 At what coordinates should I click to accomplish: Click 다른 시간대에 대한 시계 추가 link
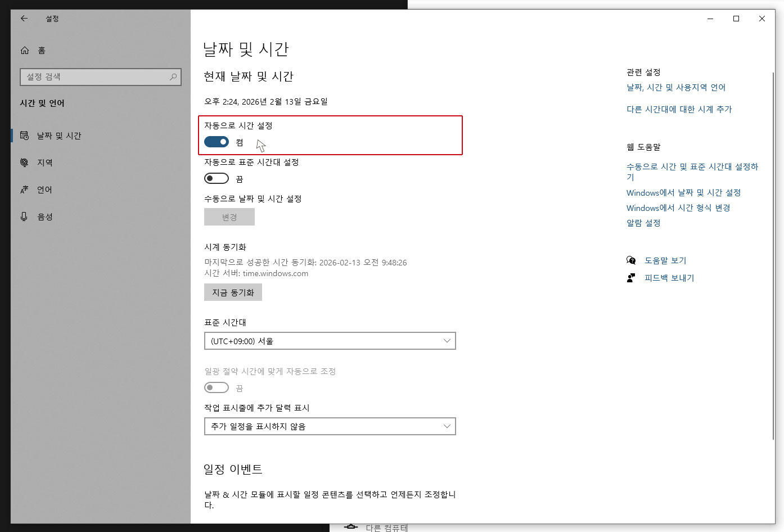coord(678,109)
